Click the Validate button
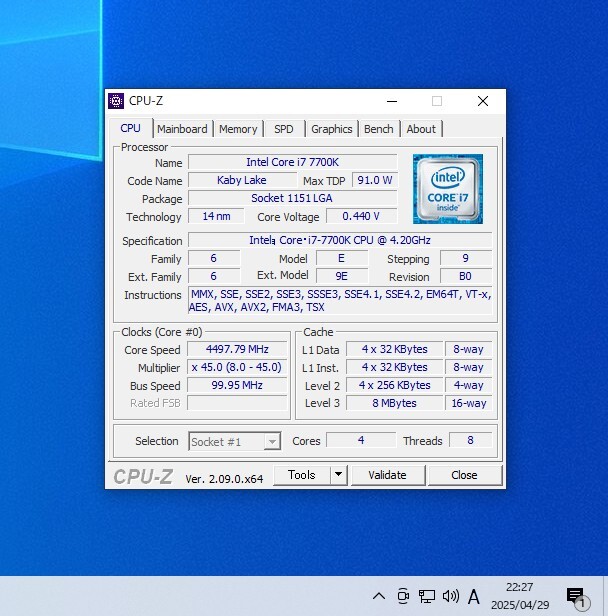Screen dimensions: 608x616 tap(387, 475)
